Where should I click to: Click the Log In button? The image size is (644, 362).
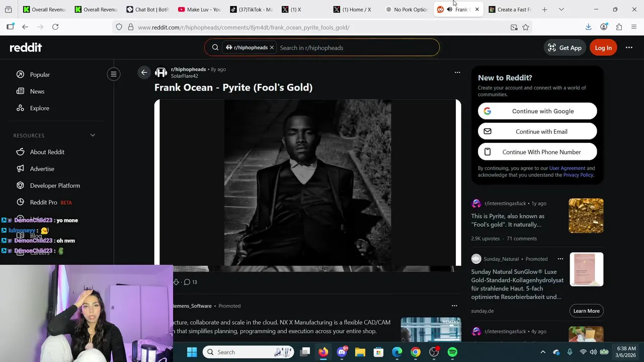pyautogui.click(x=603, y=47)
